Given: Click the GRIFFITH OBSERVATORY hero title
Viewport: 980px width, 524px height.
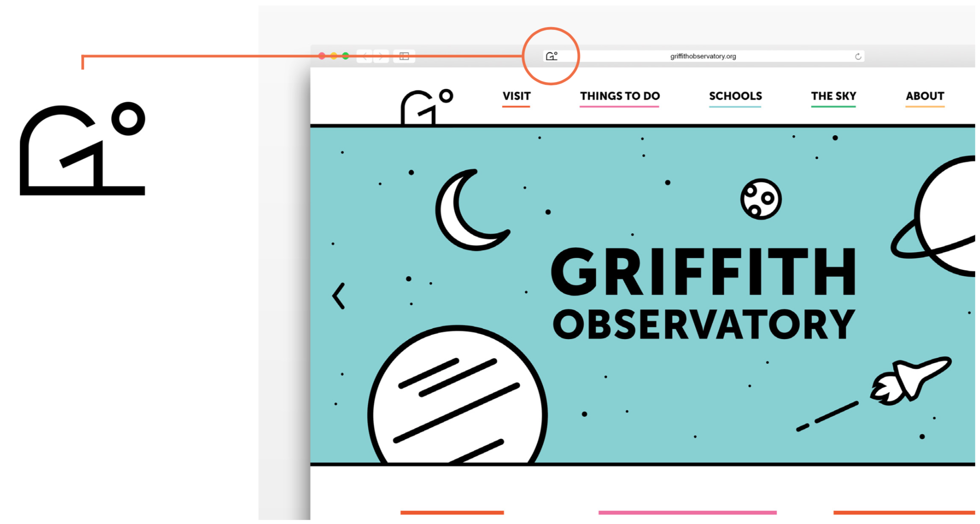Looking at the screenshot, I should pyautogui.click(x=703, y=293).
